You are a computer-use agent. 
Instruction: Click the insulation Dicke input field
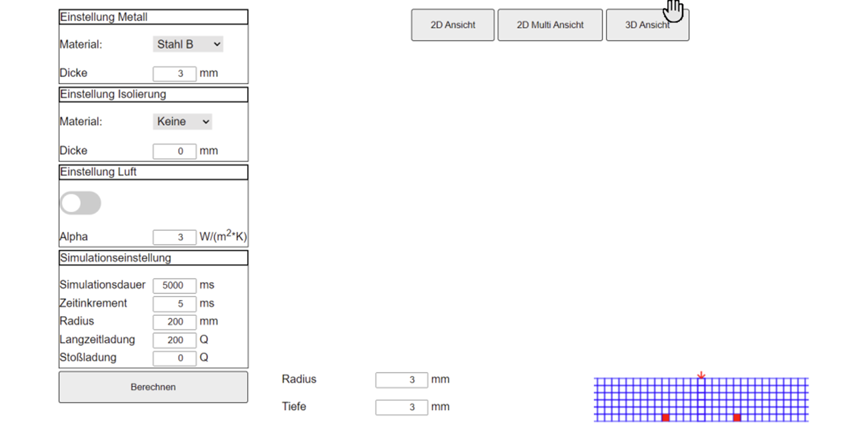click(x=174, y=151)
